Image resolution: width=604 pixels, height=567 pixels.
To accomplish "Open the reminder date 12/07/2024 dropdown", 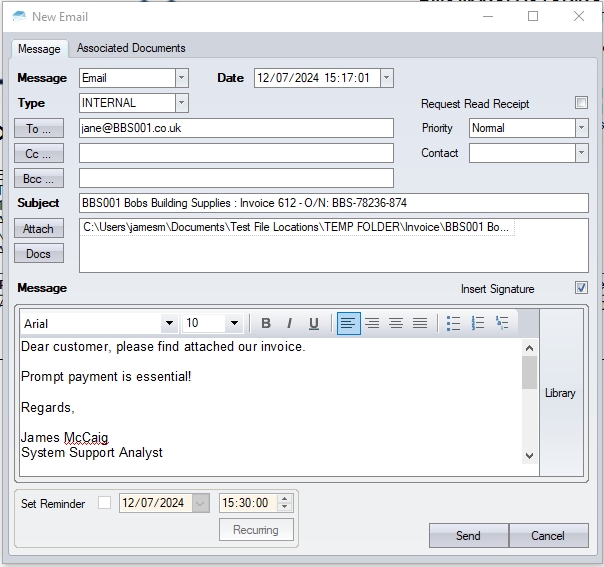I will click(x=201, y=503).
